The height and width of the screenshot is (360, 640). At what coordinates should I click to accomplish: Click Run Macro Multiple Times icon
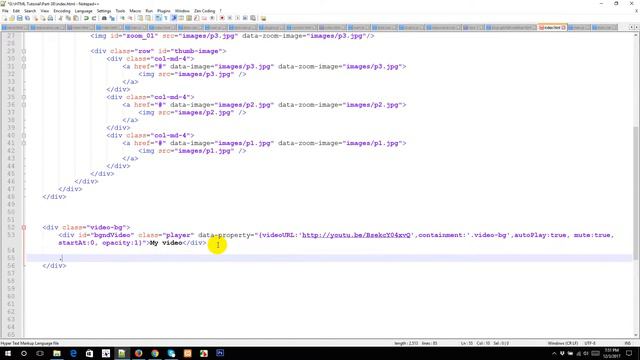245,18
